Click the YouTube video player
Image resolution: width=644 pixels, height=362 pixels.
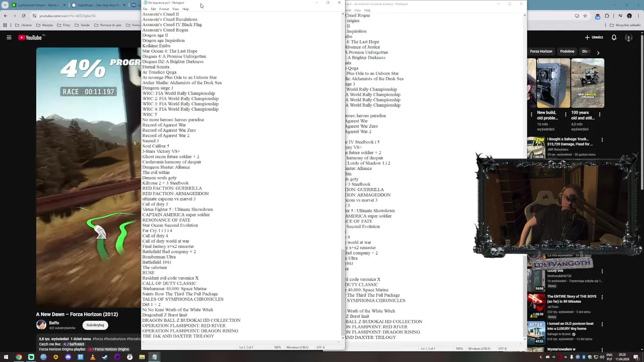point(88,176)
